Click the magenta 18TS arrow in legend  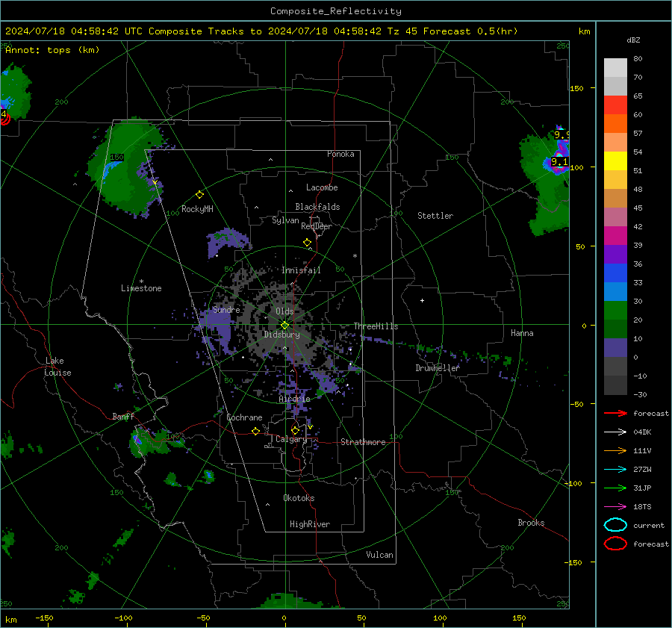615,507
